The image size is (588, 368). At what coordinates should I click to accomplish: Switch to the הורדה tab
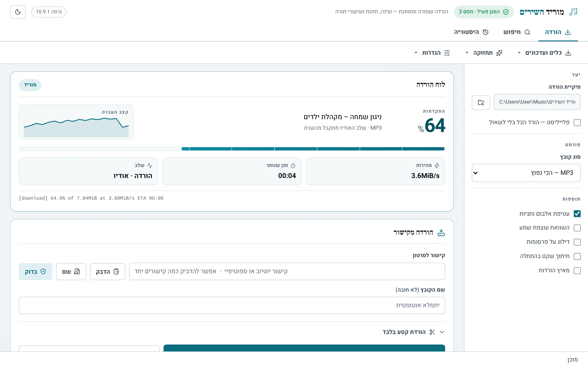point(558,32)
